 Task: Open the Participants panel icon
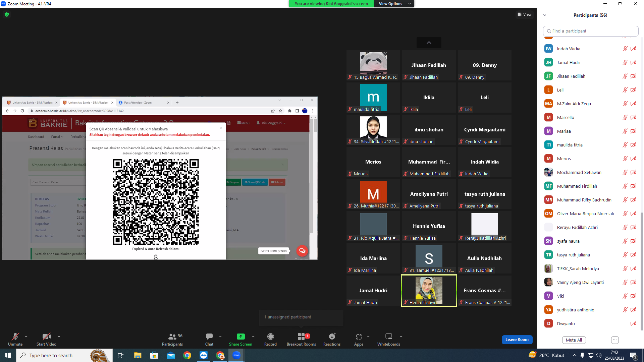click(172, 337)
